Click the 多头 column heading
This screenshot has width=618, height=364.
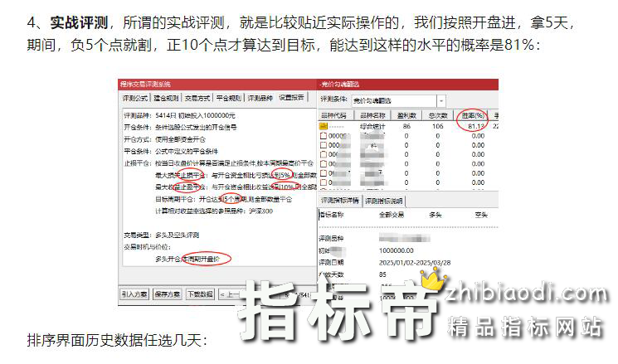point(436,215)
